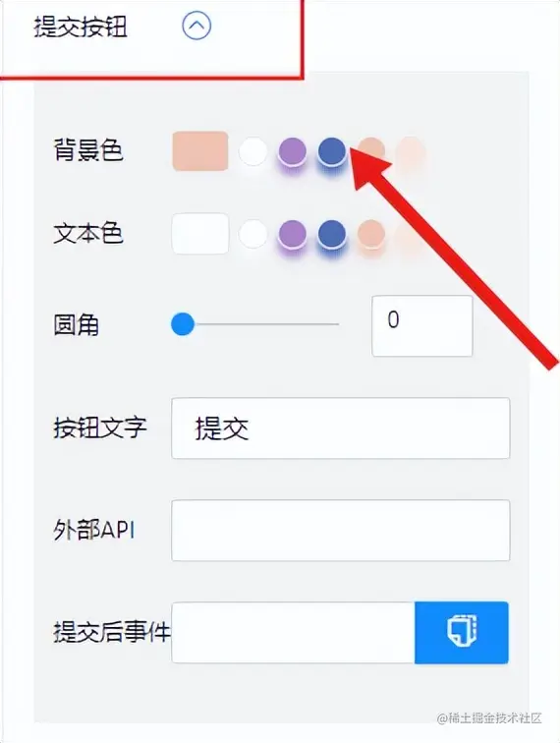Choose purple preset for 文本色
560x743 pixels.
tap(293, 234)
